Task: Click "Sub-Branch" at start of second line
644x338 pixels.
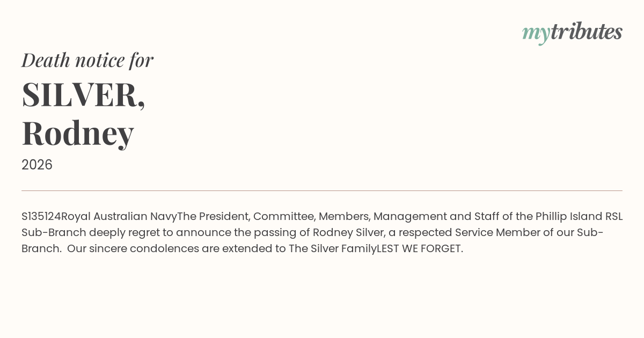Action: pyautogui.click(x=54, y=233)
